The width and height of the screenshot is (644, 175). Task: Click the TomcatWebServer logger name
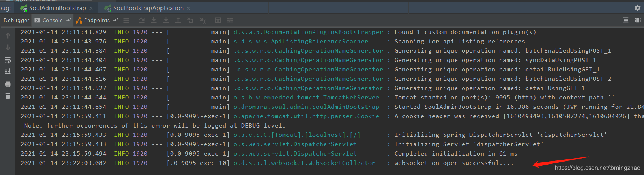306,98
